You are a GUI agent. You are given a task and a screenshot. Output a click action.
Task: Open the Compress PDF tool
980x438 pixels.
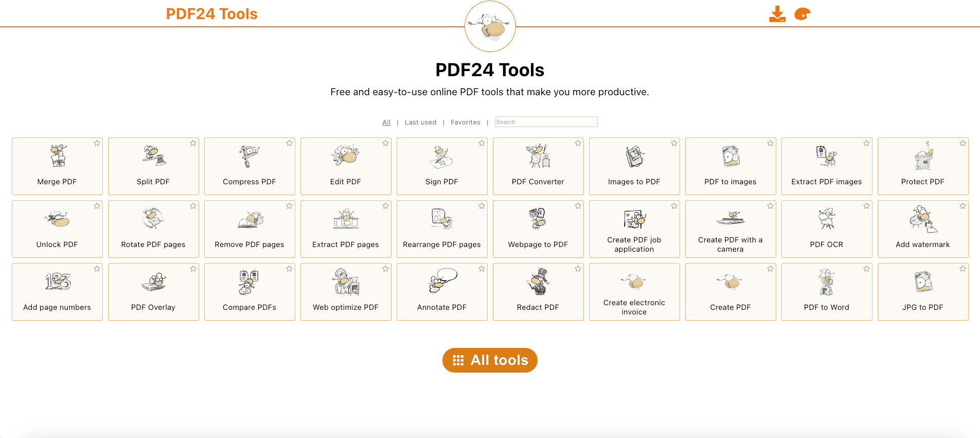pyautogui.click(x=250, y=166)
